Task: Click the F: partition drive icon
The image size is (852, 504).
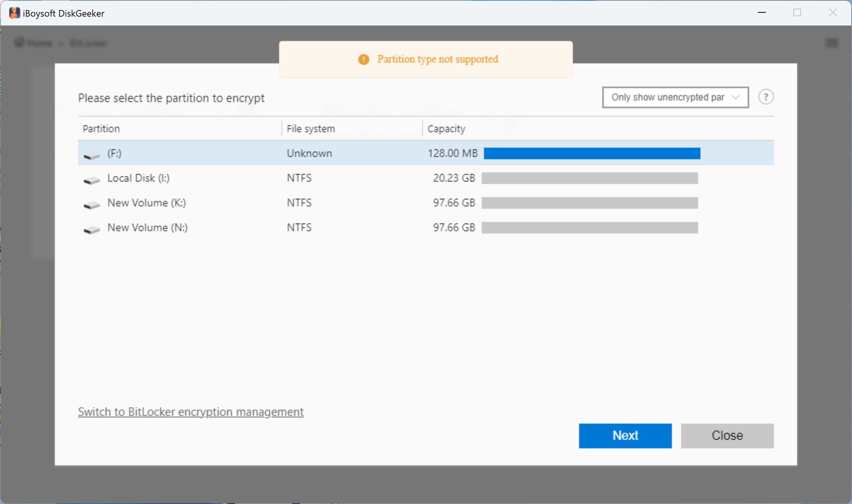Action: (92, 155)
